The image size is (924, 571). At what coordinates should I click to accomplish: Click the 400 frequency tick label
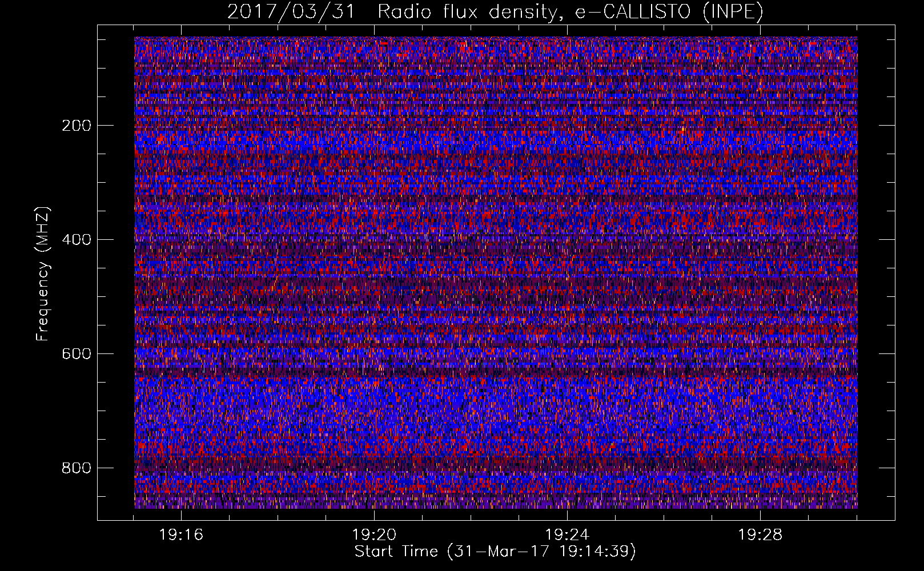pyautogui.click(x=77, y=240)
